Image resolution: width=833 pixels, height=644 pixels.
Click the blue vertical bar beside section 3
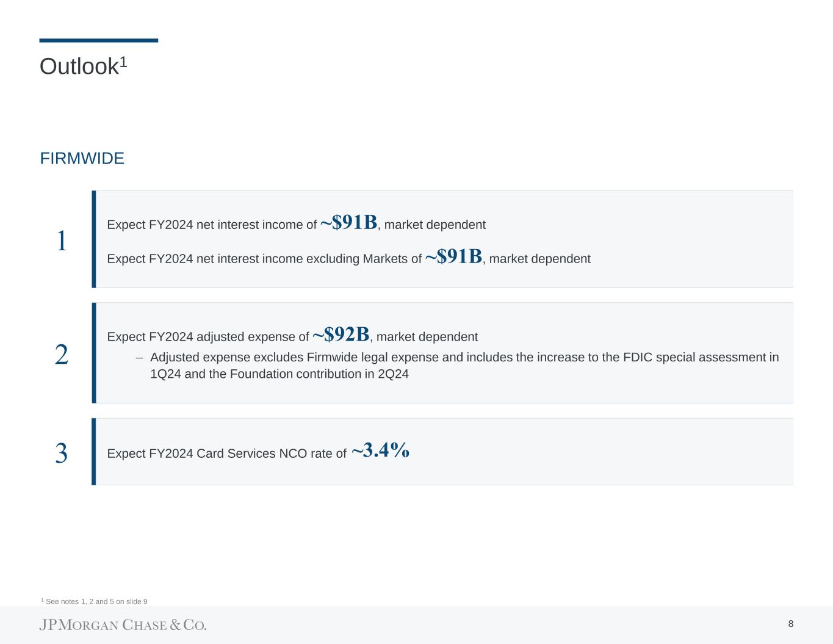[x=94, y=452]
